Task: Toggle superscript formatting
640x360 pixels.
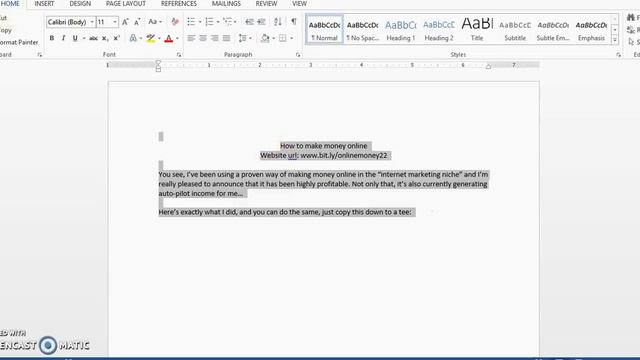Action: [x=116, y=38]
